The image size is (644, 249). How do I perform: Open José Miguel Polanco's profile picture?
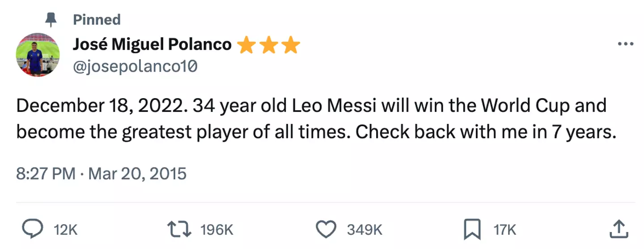38,55
